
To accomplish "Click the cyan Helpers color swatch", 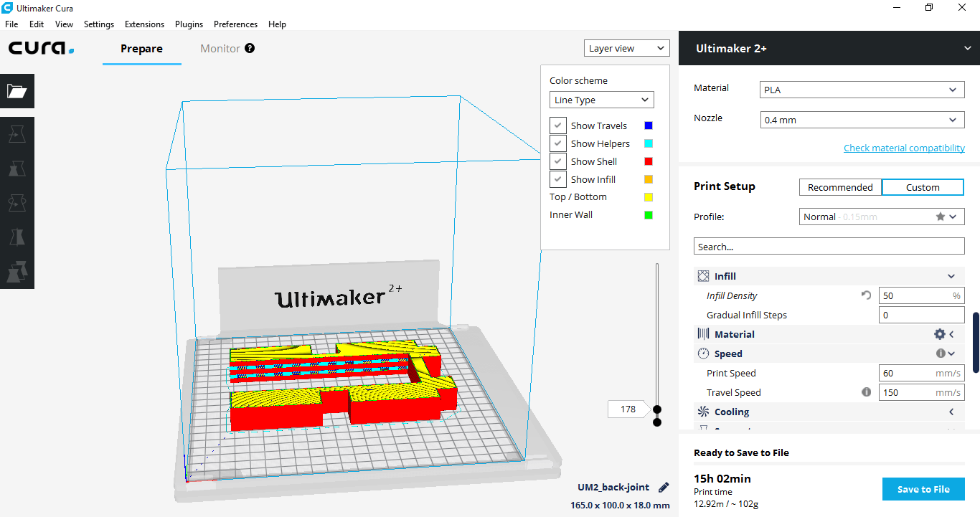I will [x=649, y=143].
